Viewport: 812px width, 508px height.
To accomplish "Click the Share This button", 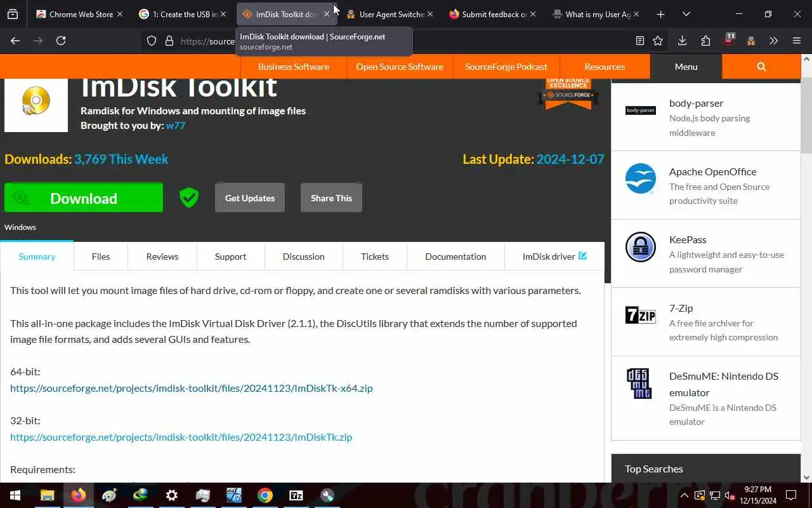I will (331, 197).
